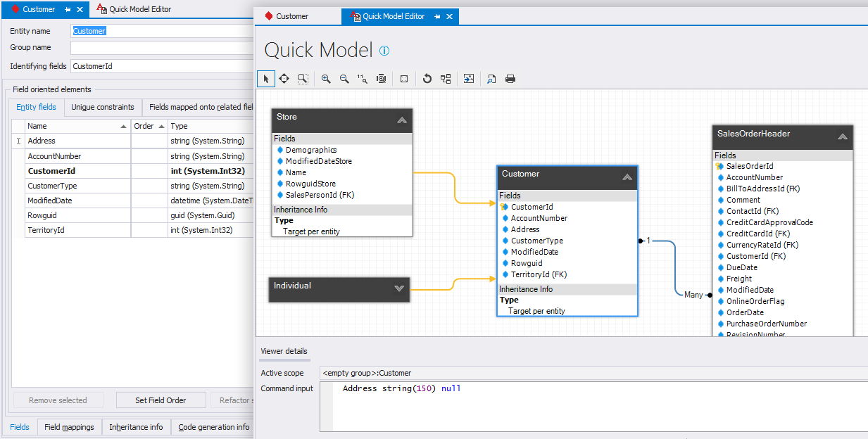
Task: Open the Inheritance info tab
Action: tap(136, 427)
